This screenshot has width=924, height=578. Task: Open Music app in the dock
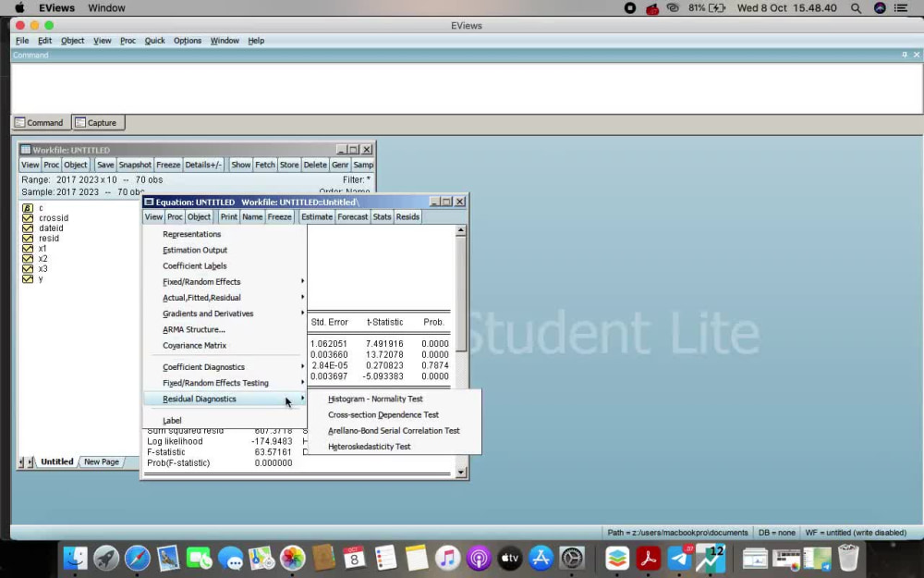click(x=448, y=558)
